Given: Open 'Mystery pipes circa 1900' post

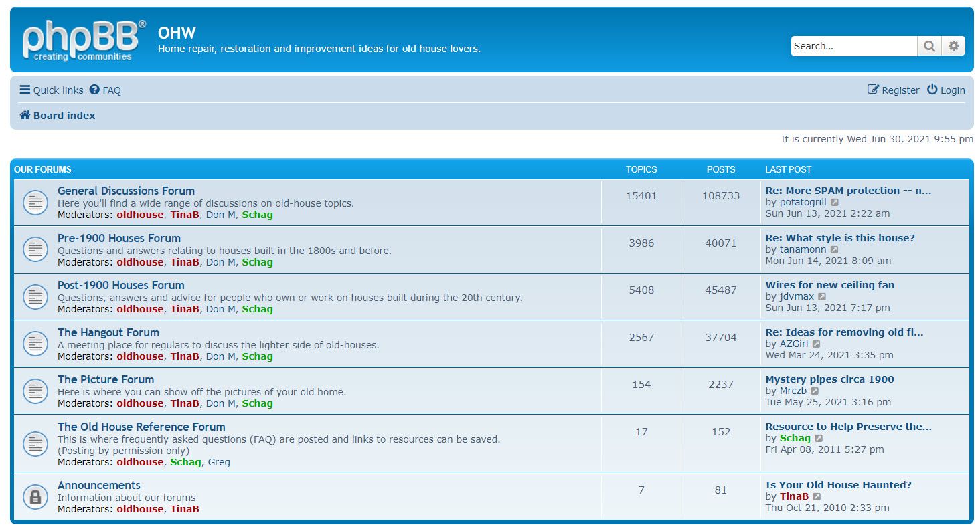Looking at the screenshot, I should point(830,379).
